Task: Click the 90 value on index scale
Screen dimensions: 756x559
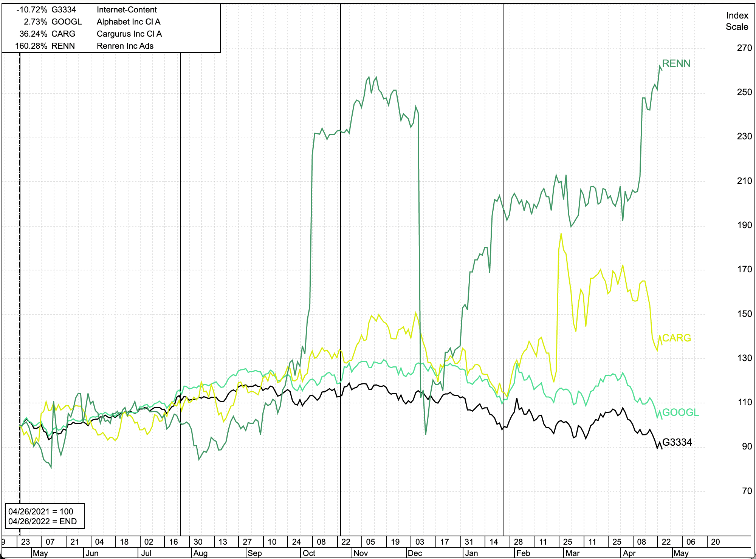Action: click(747, 446)
